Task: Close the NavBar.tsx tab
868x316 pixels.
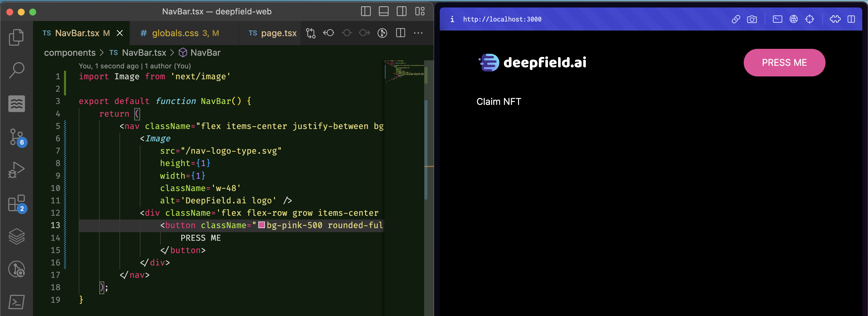Action: 120,33
